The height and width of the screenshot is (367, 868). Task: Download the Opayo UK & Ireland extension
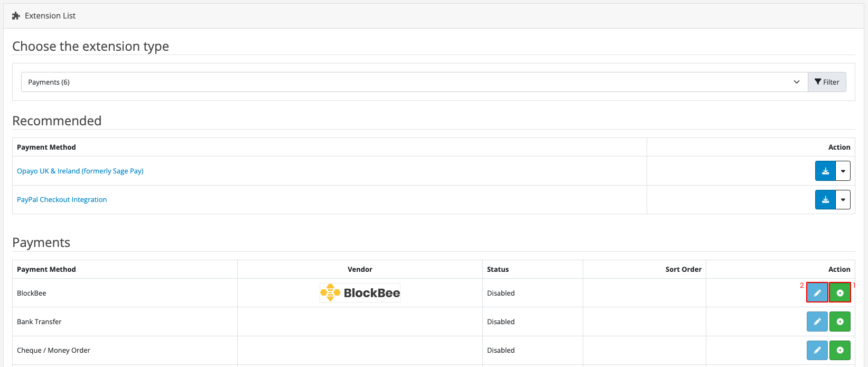825,171
